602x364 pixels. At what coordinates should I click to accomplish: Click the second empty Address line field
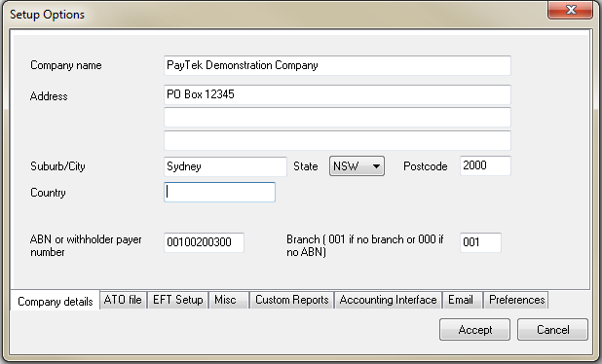tap(337, 118)
